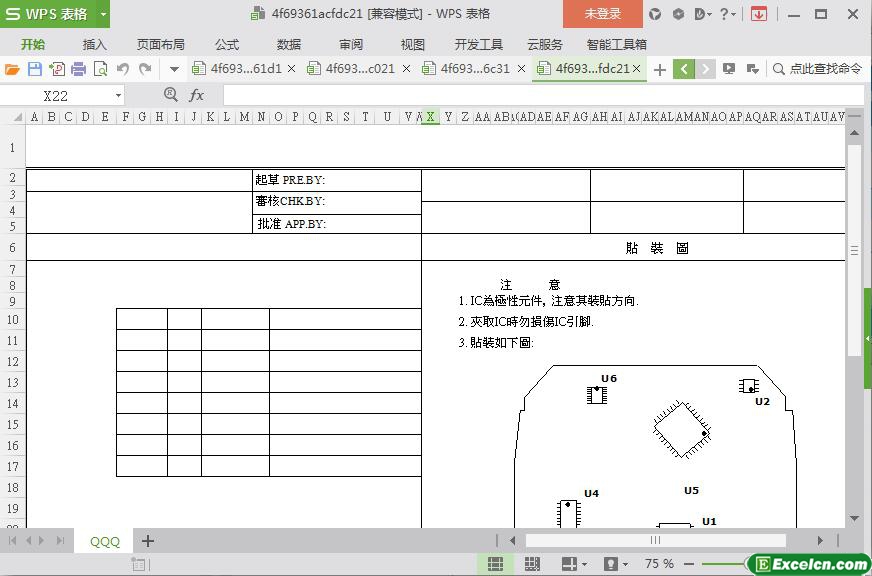
Task: Click the eye protection lightbulb icon
Action: point(611,564)
